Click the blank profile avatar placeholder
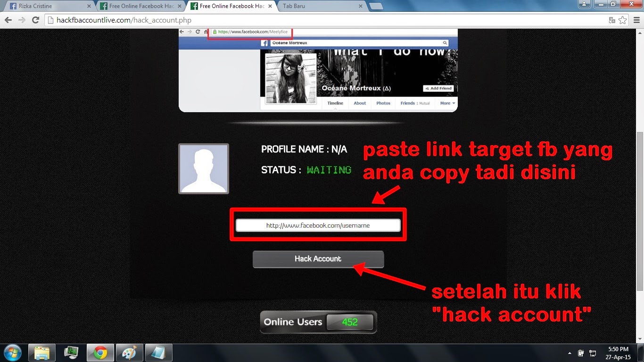Image resolution: width=644 pixels, height=362 pixels. (204, 169)
